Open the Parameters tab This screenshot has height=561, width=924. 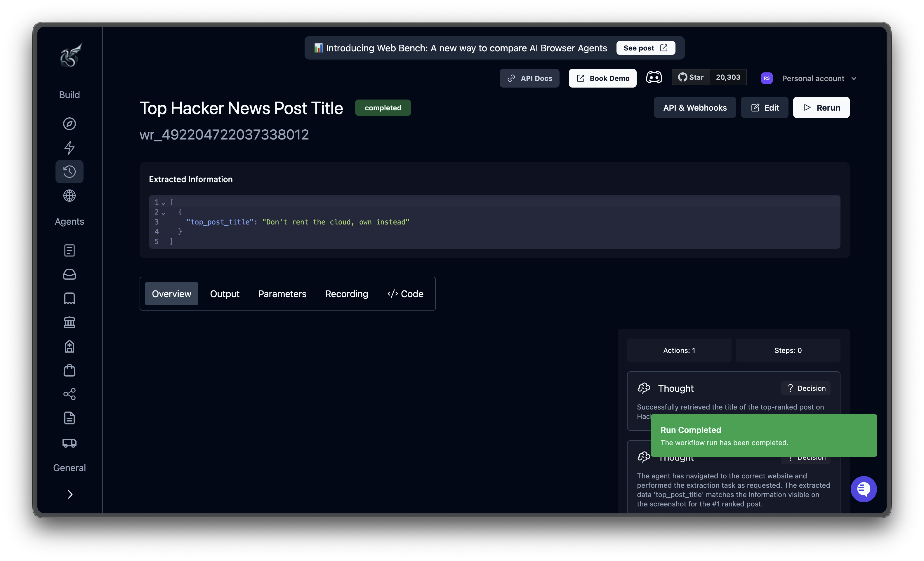[x=282, y=294]
